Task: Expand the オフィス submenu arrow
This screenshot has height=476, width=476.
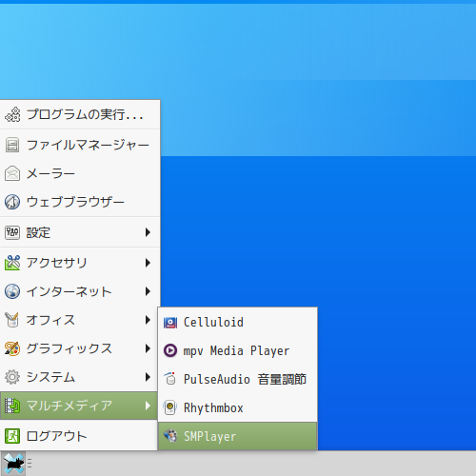Action: pyautogui.click(x=148, y=320)
